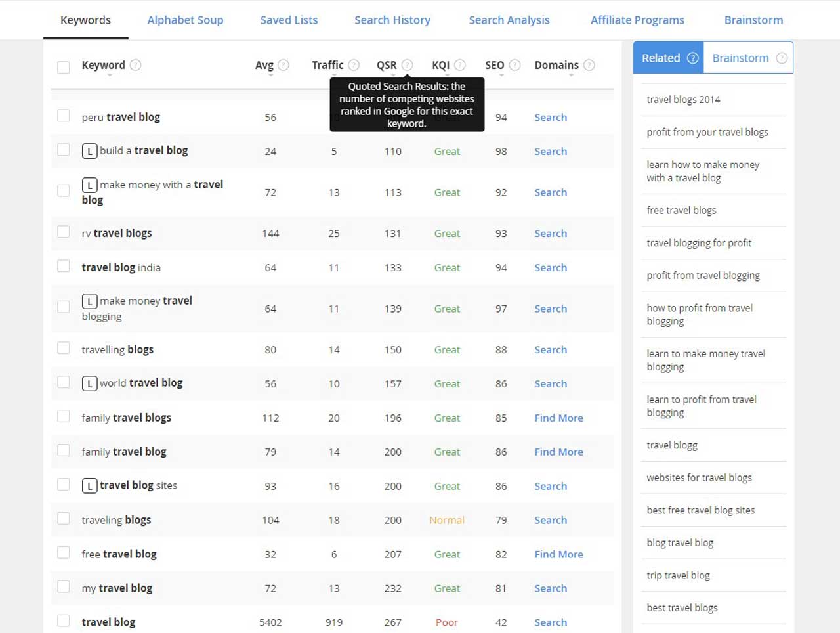The width and height of the screenshot is (840, 633).
Task: Select checkbox for free travel blog
Action: tap(64, 553)
